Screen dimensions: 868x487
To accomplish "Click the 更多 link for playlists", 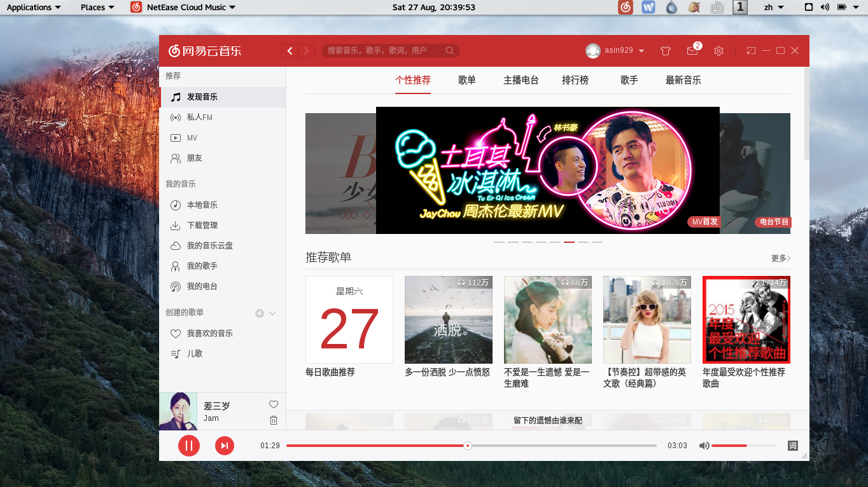I will [x=781, y=258].
